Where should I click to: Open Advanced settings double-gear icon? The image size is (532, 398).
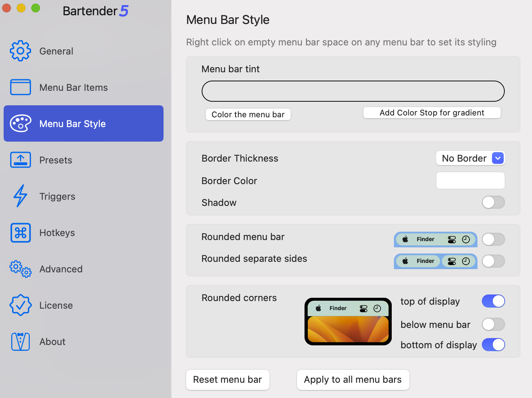click(20, 269)
